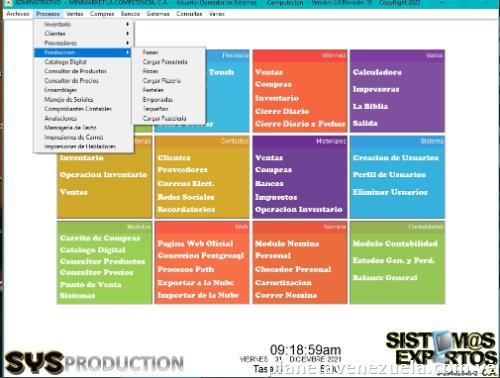Open Modulo Contabilidad link
Image resolution: width=500 pixels, height=378 pixels.
coord(395,244)
